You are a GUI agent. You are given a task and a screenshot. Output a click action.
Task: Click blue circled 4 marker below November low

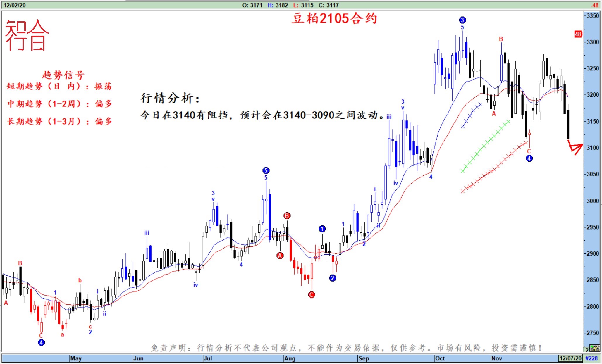[529, 158]
